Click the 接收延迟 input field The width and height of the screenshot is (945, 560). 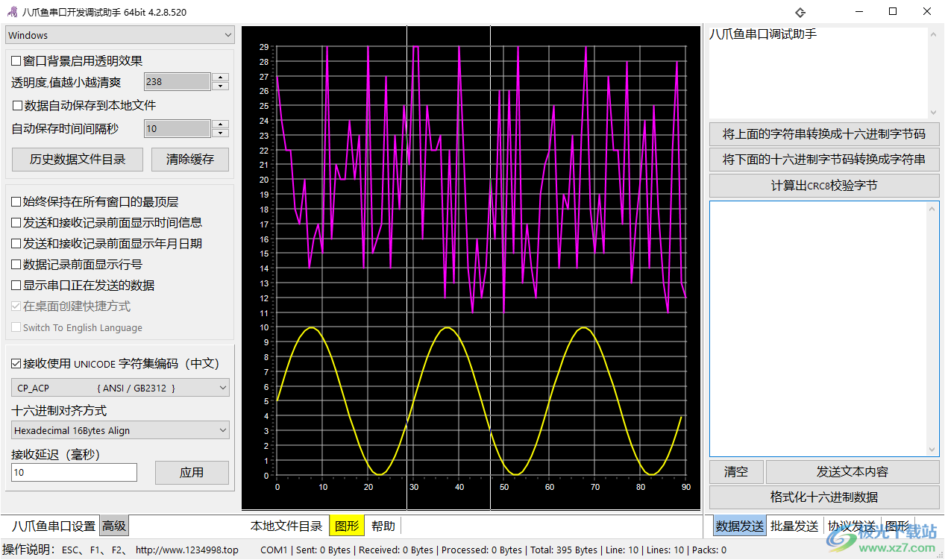click(x=74, y=473)
